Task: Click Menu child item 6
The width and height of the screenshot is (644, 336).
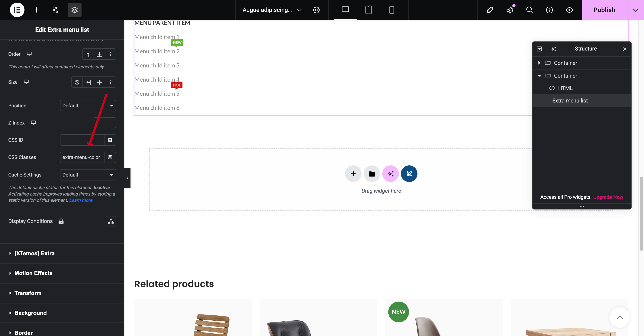Action: 157,108
